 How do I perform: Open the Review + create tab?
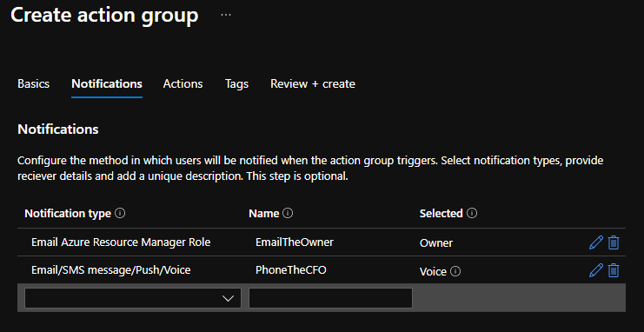313,83
